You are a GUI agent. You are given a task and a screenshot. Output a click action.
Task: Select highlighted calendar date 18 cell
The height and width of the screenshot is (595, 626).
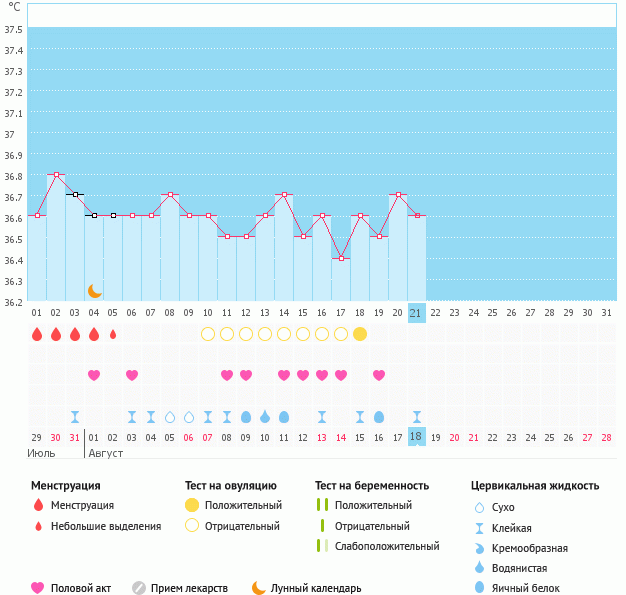(x=417, y=437)
